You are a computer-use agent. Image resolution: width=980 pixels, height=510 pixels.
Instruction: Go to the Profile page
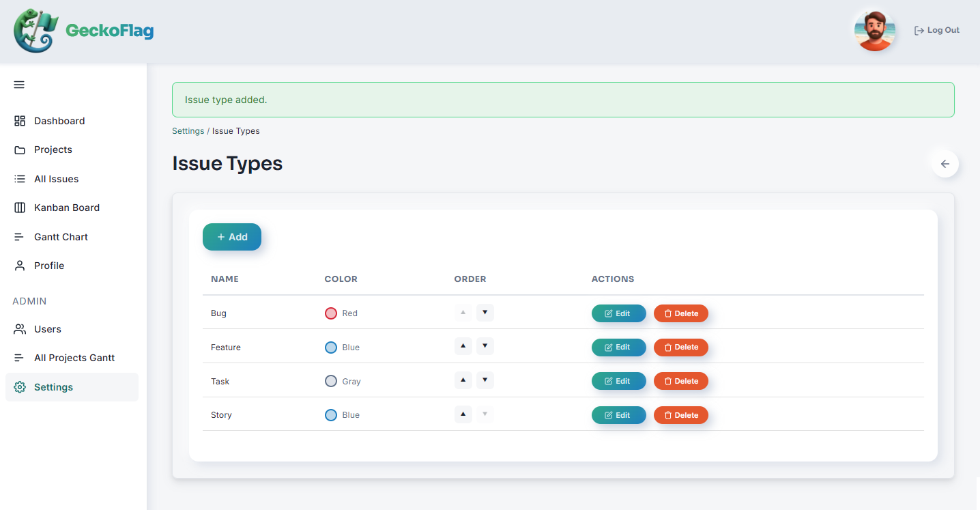click(x=72, y=266)
